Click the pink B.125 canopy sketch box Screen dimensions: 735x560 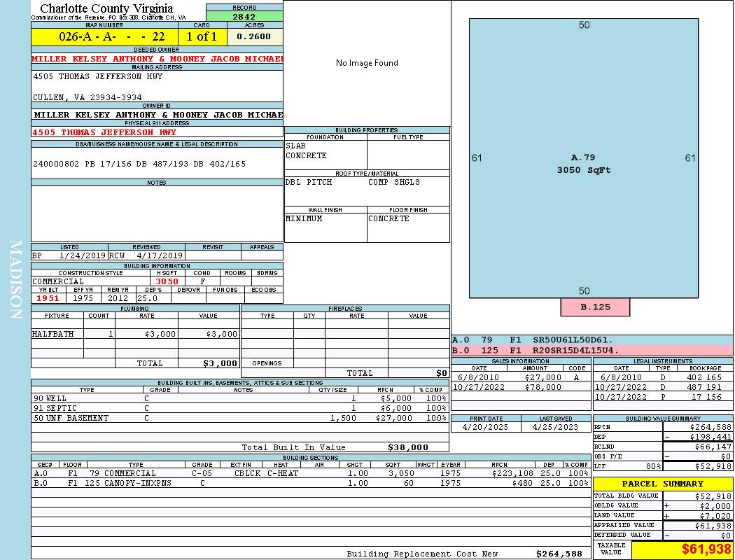point(595,307)
